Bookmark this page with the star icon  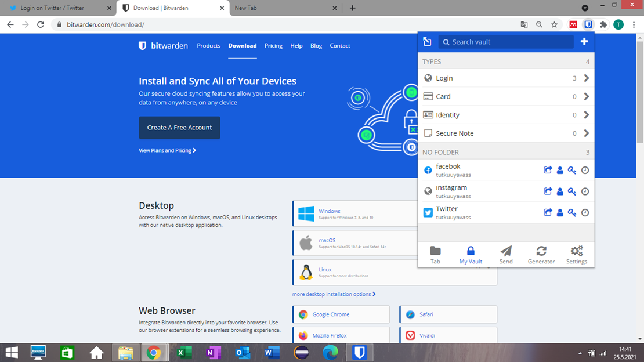pos(554,24)
